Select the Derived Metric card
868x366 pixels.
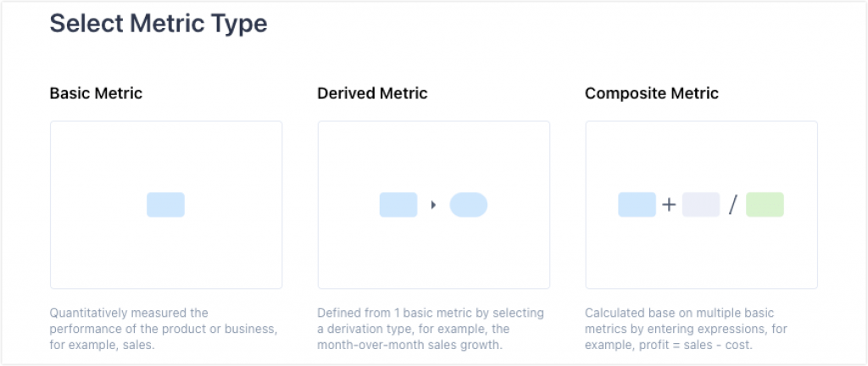point(433,204)
